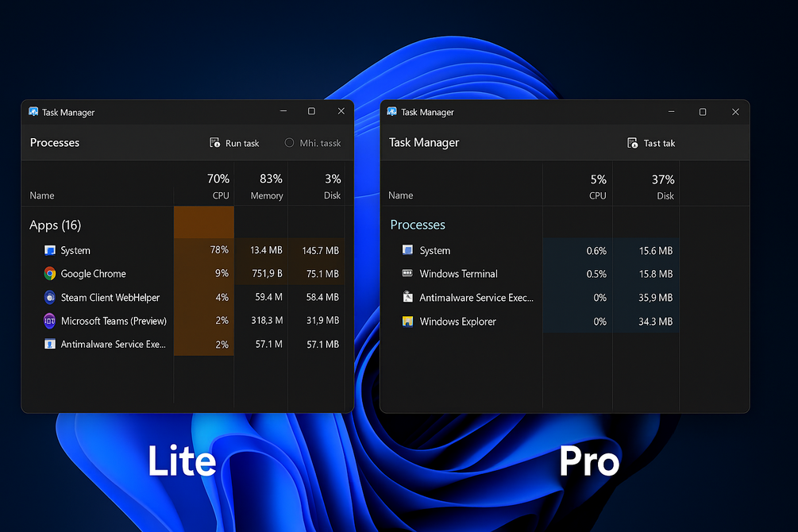Close the Lite Task Manager window
The width and height of the screenshot is (798, 532).
341,111
